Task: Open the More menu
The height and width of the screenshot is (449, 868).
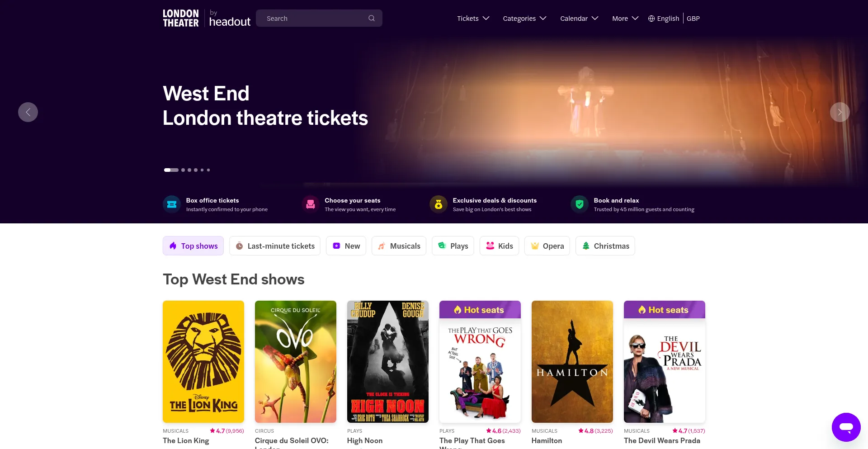Action: 625,19
